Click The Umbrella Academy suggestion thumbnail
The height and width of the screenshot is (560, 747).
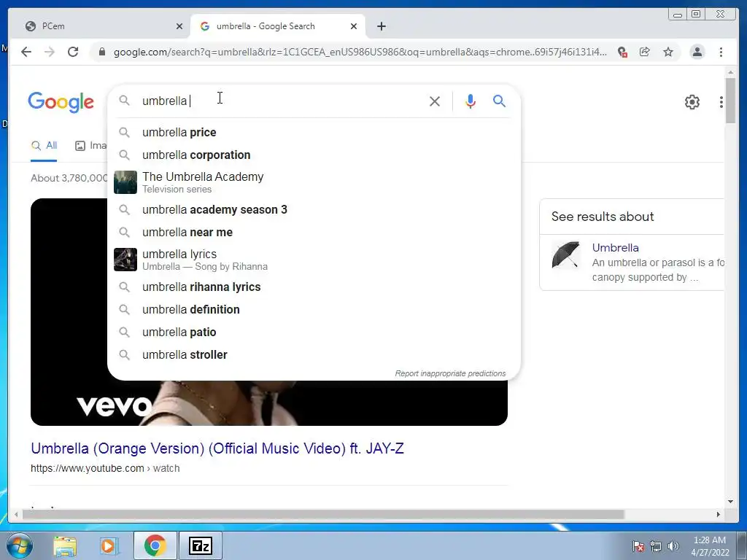[125, 182]
